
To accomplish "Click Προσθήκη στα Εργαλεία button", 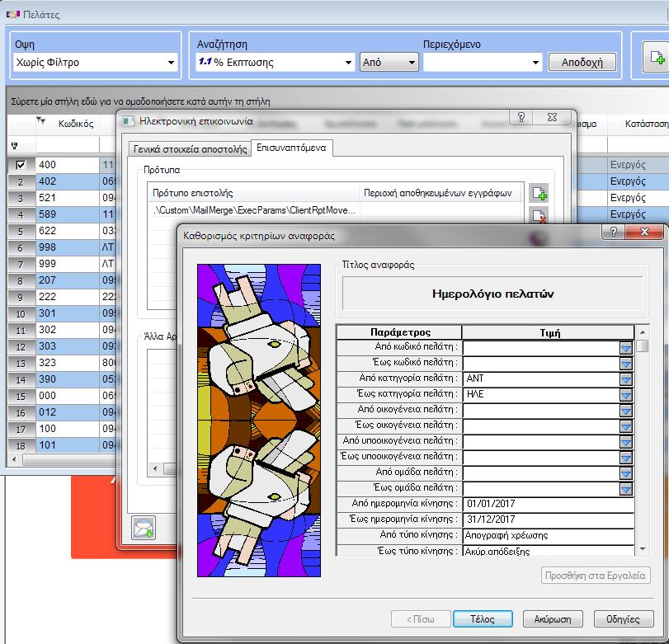I will (596, 576).
